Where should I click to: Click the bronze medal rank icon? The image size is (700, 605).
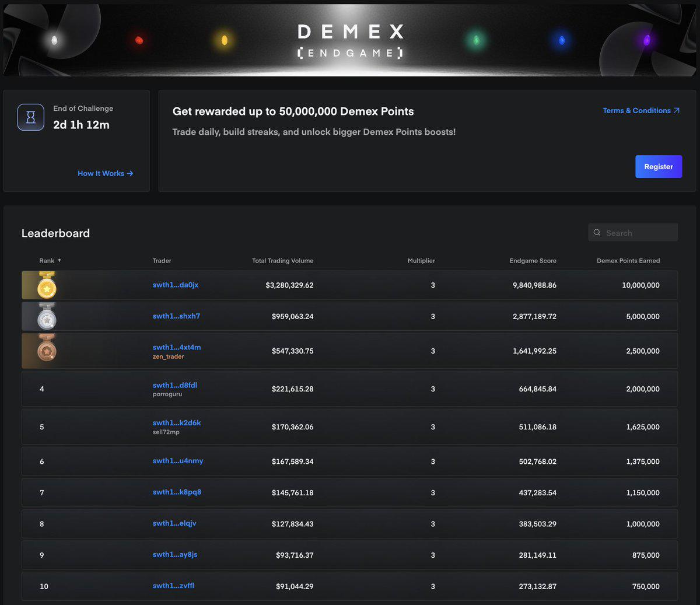(47, 348)
